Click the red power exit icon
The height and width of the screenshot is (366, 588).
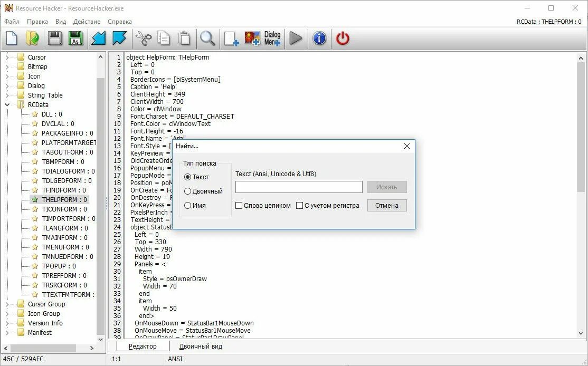343,38
